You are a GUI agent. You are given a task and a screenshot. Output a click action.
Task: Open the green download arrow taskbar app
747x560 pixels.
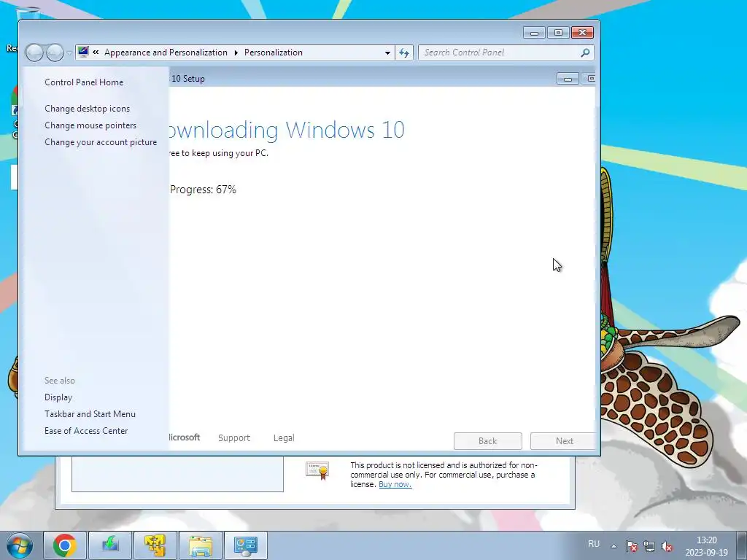pos(110,545)
